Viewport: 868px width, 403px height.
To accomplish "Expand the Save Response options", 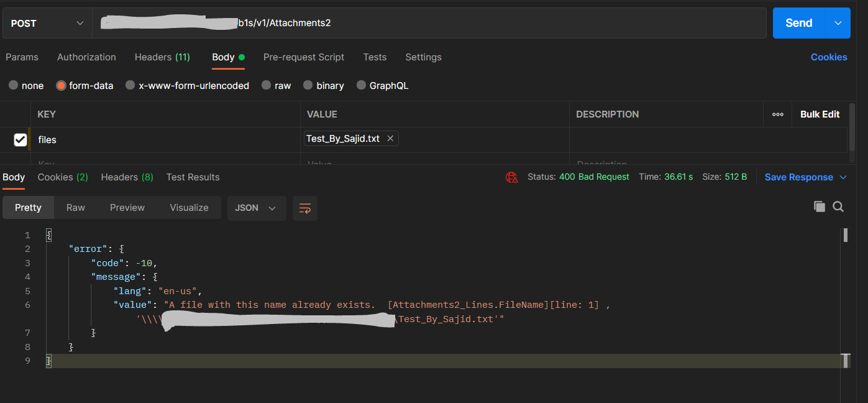I will (x=844, y=177).
